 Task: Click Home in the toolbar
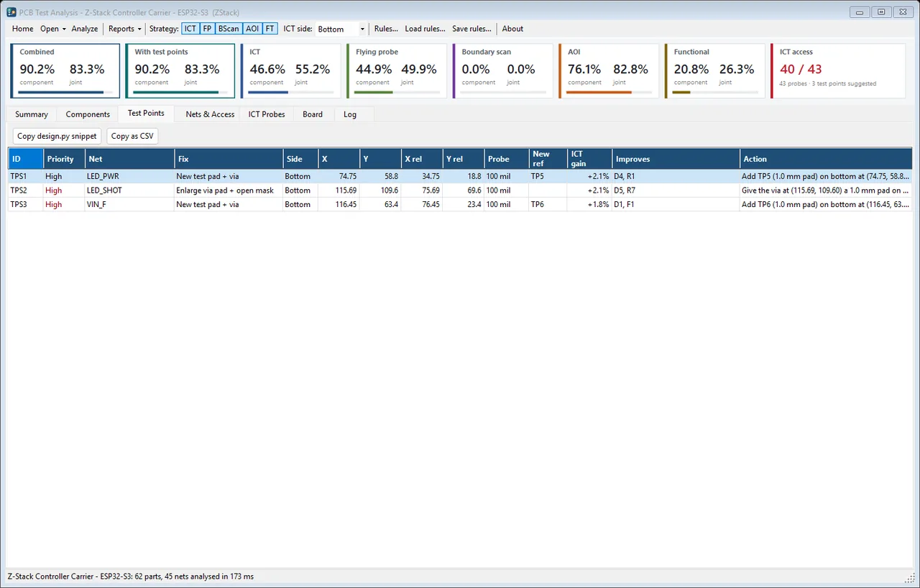click(23, 29)
